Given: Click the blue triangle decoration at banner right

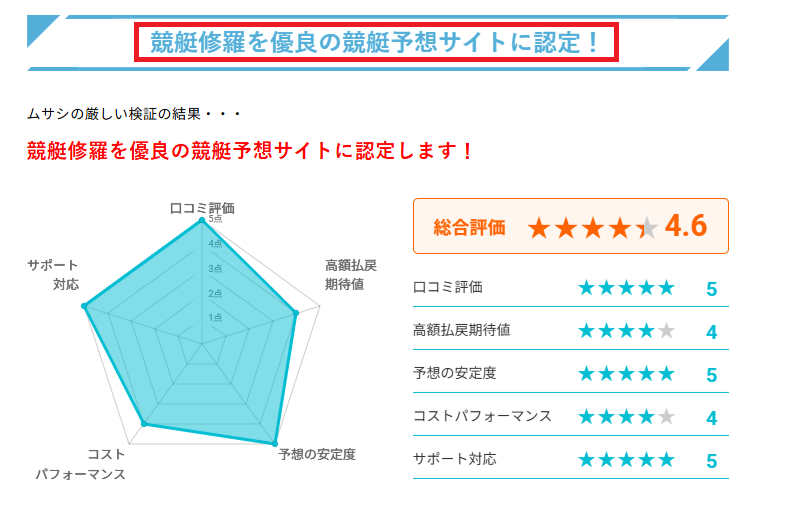Looking at the screenshot, I should (717, 58).
